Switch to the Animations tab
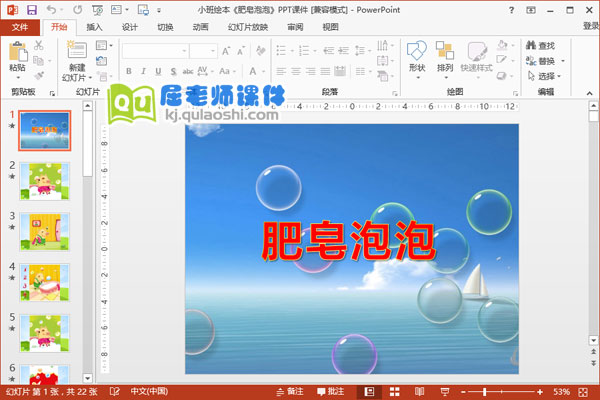Screen dimensions: 600x400 point(201,27)
